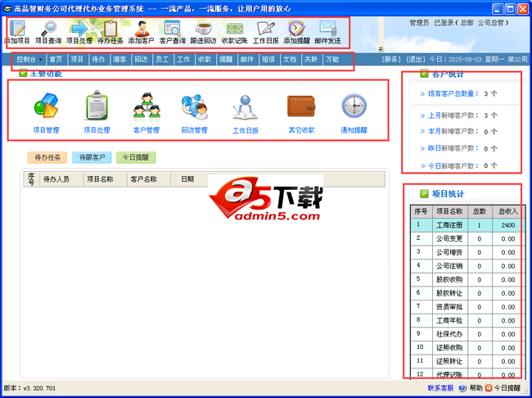The image size is (532, 398).
Task: Click 现有客户总数量 link
Action: (453, 93)
